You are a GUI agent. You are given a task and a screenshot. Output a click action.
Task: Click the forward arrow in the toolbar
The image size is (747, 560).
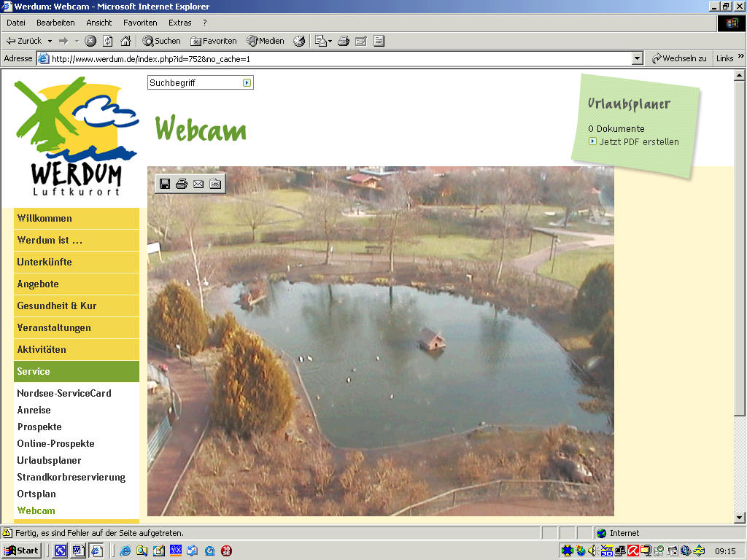pyautogui.click(x=63, y=41)
